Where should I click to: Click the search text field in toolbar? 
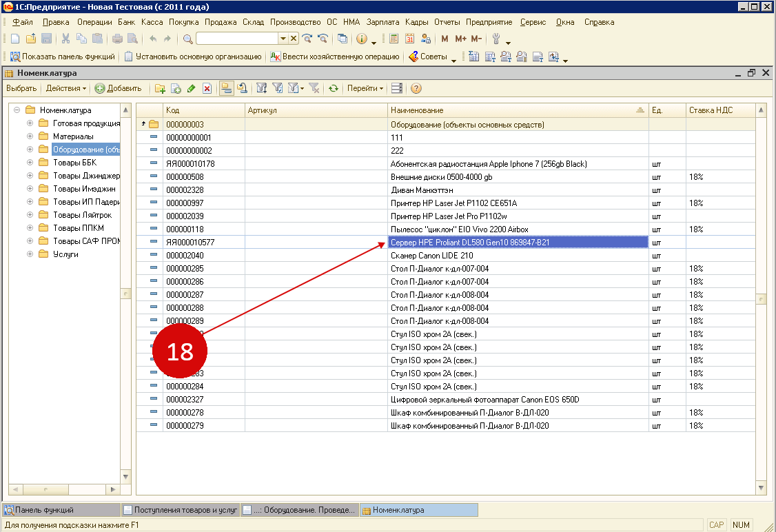tap(237, 39)
